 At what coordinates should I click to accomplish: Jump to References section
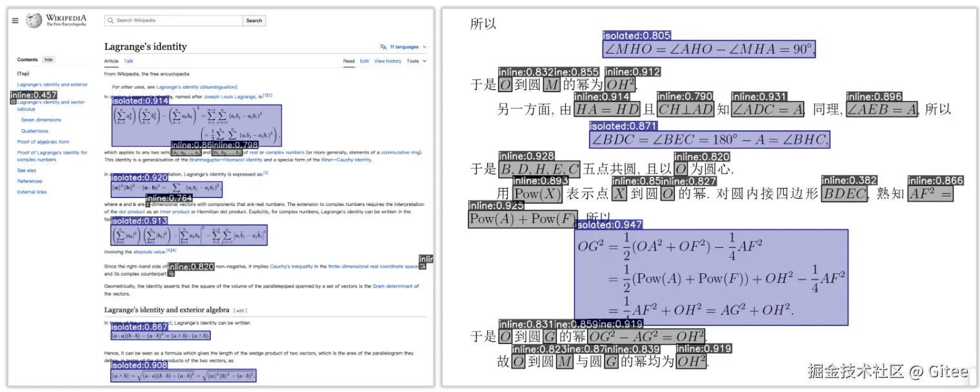[30, 181]
